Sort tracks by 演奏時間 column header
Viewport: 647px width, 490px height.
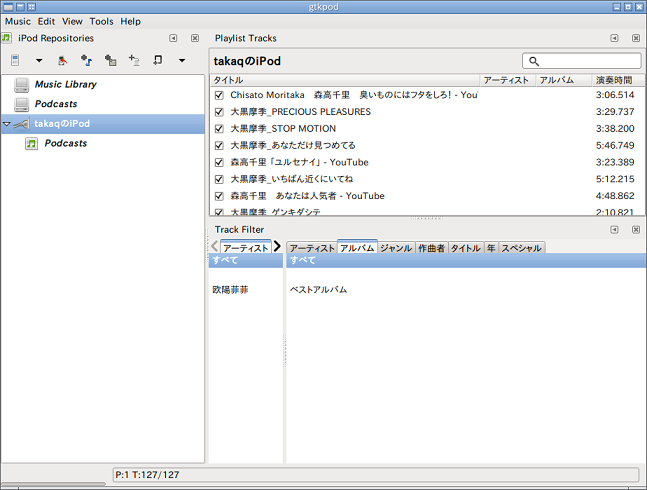click(618, 80)
